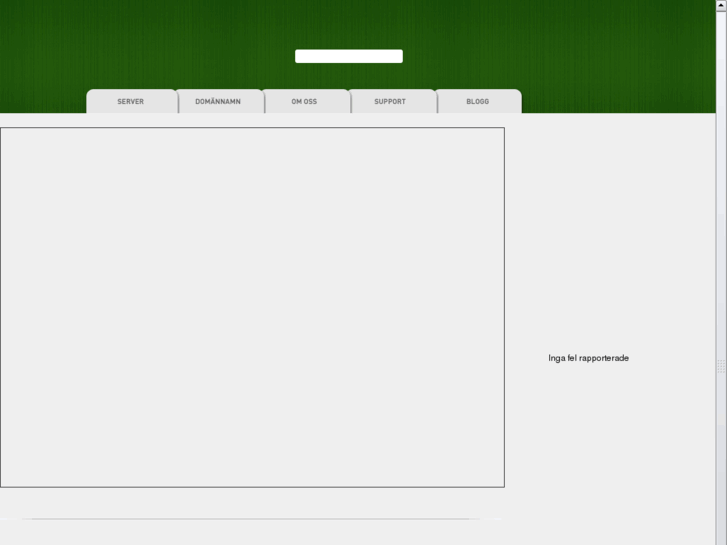Image resolution: width=727 pixels, height=545 pixels.
Task: Select the SUPPORT tab
Action: (x=392, y=101)
